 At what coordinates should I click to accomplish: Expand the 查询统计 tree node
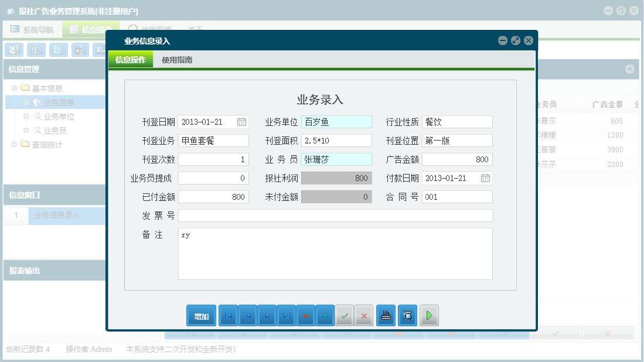15,145
